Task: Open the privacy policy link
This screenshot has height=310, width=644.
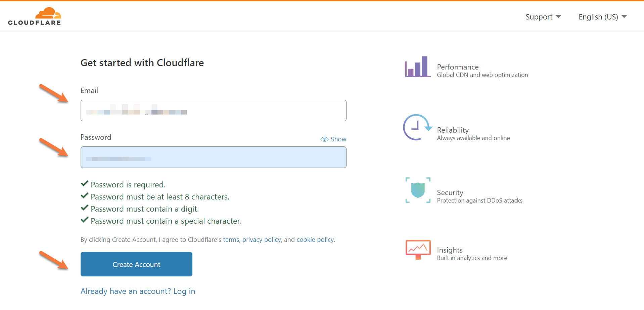Action: pos(262,240)
